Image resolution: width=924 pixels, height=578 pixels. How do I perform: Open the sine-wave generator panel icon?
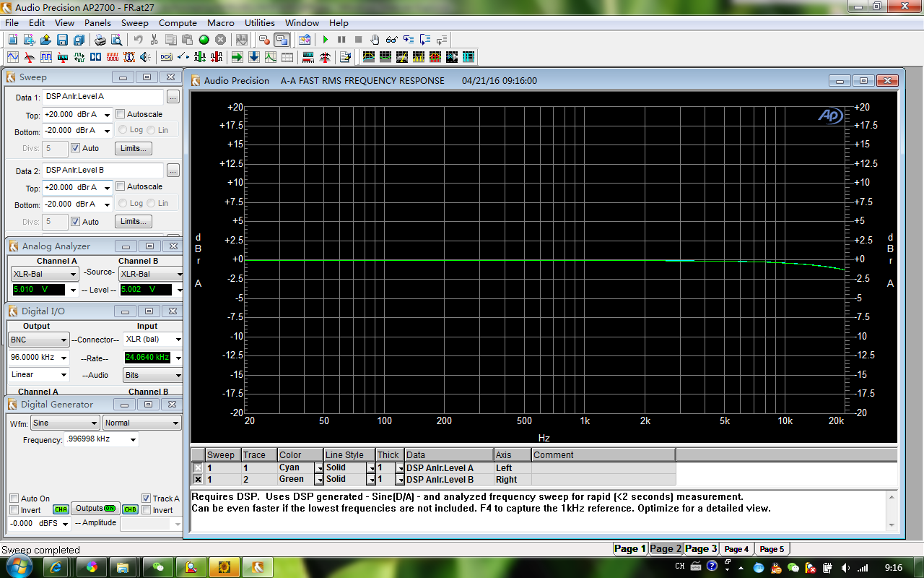click(x=13, y=57)
